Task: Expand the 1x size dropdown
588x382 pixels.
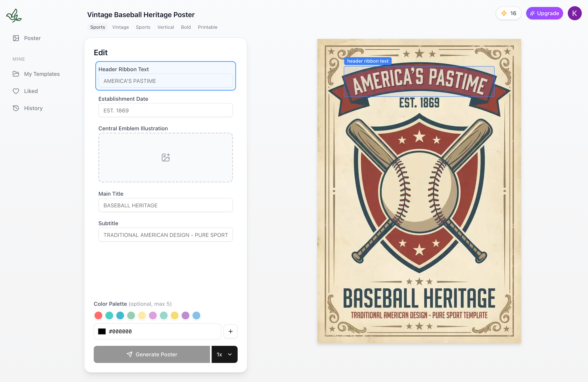Action: (224, 354)
